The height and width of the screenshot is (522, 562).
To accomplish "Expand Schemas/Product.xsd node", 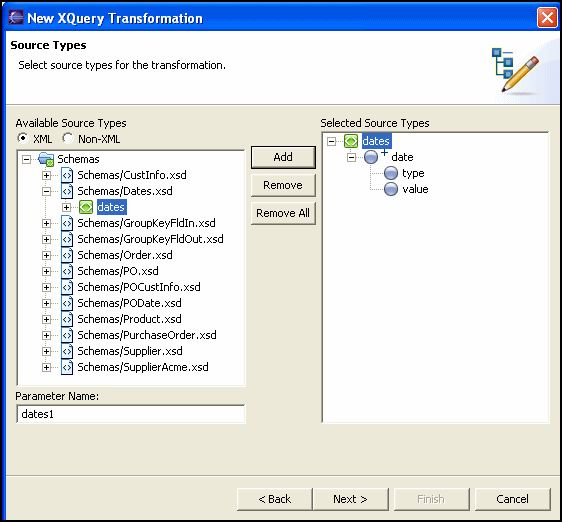I will click(x=46, y=319).
